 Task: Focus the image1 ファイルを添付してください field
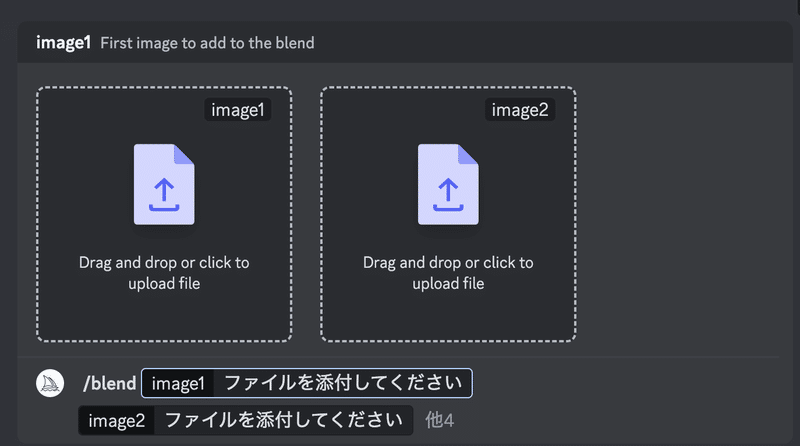(307, 383)
